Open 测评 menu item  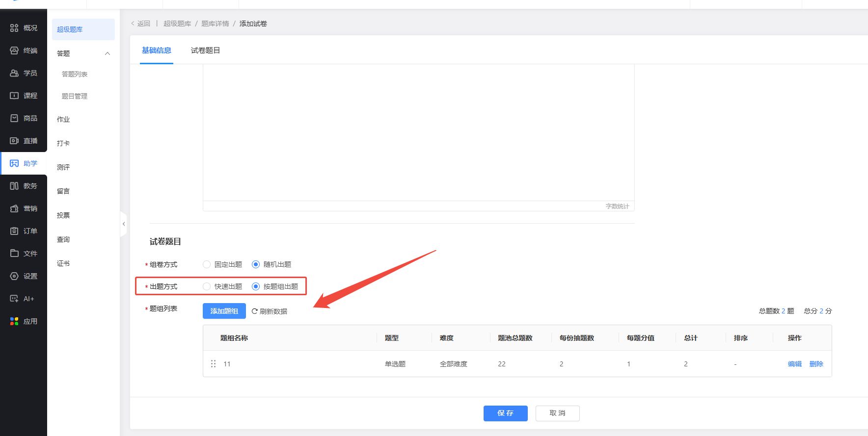click(63, 167)
